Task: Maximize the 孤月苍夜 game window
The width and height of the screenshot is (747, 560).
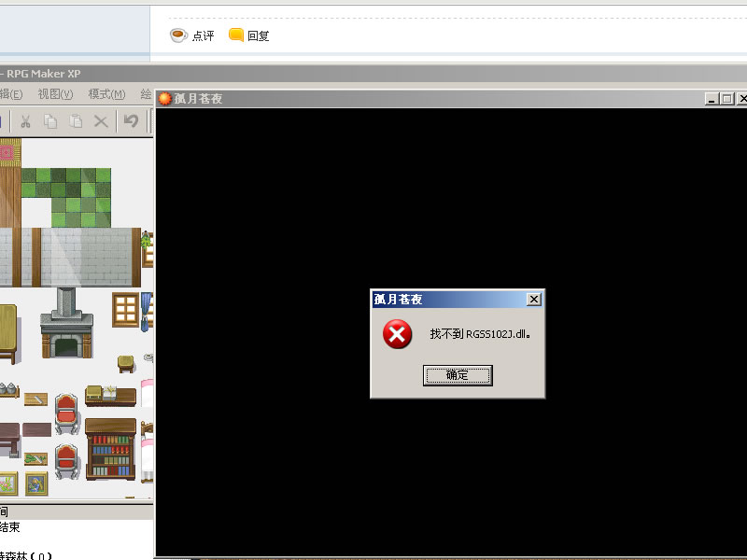Action: (x=726, y=99)
